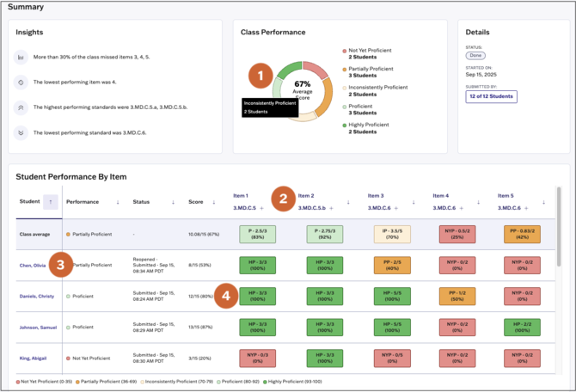Click the Done status badge
The image size is (576, 392).
coord(475,56)
